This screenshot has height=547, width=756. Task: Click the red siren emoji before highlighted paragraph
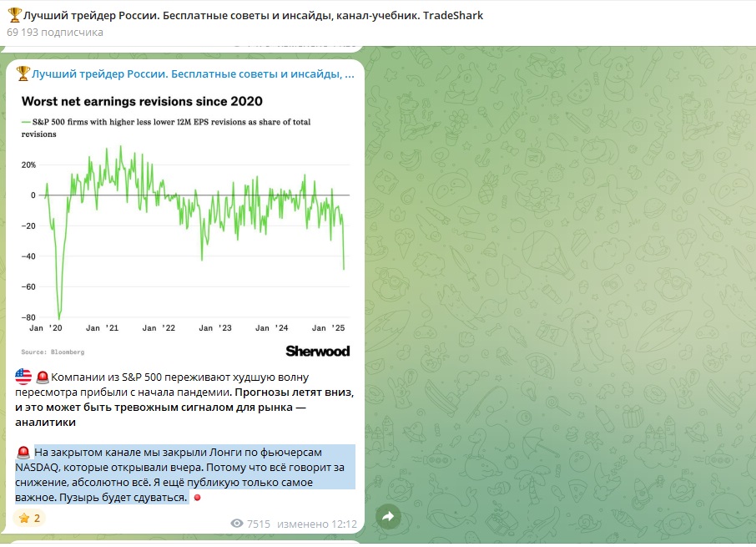(23, 453)
